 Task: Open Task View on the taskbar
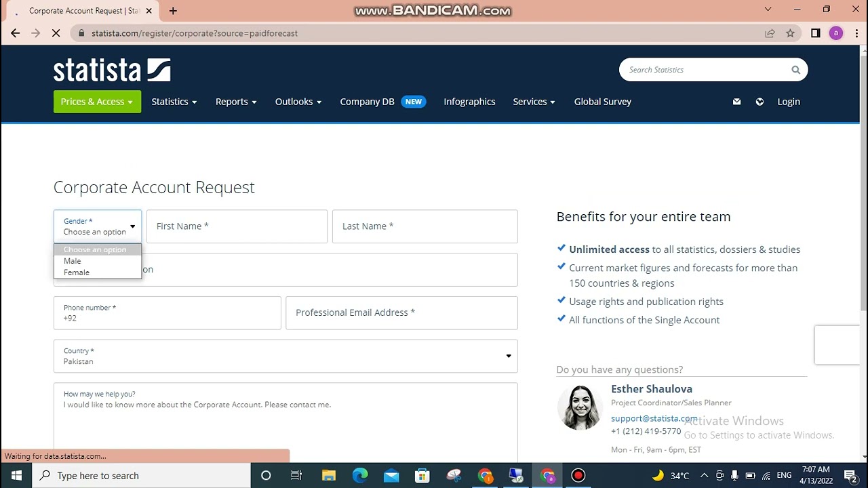click(296, 475)
